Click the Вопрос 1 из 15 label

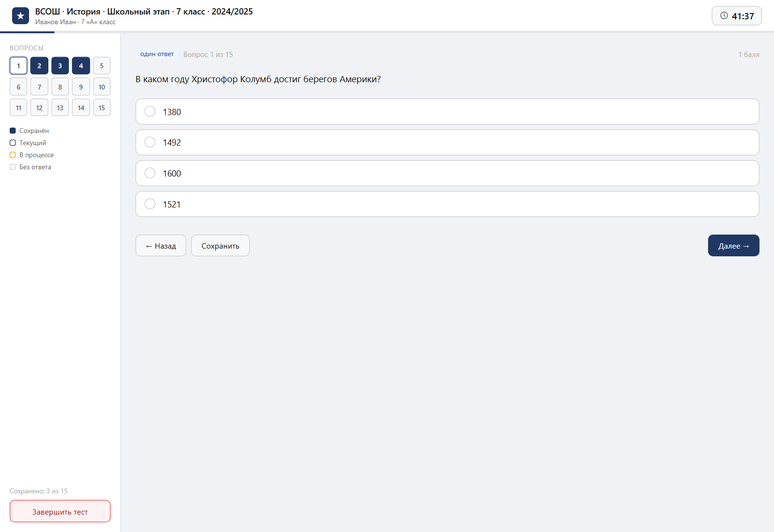pos(208,55)
